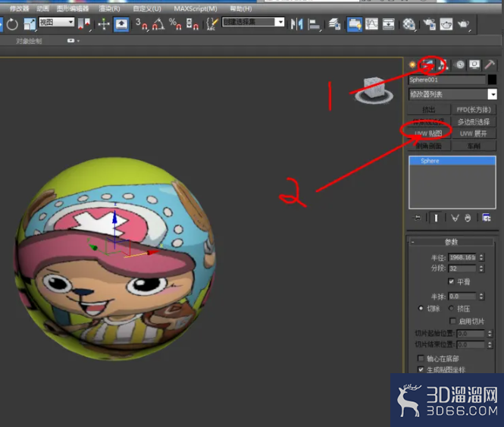
Task: Open the Hierarchy panel tab
Action: [443, 65]
